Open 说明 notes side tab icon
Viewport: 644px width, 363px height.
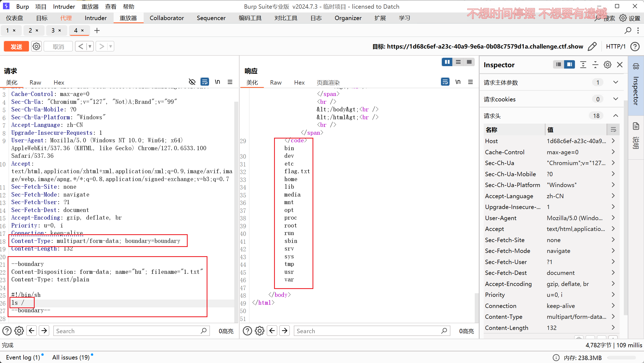click(x=636, y=126)
